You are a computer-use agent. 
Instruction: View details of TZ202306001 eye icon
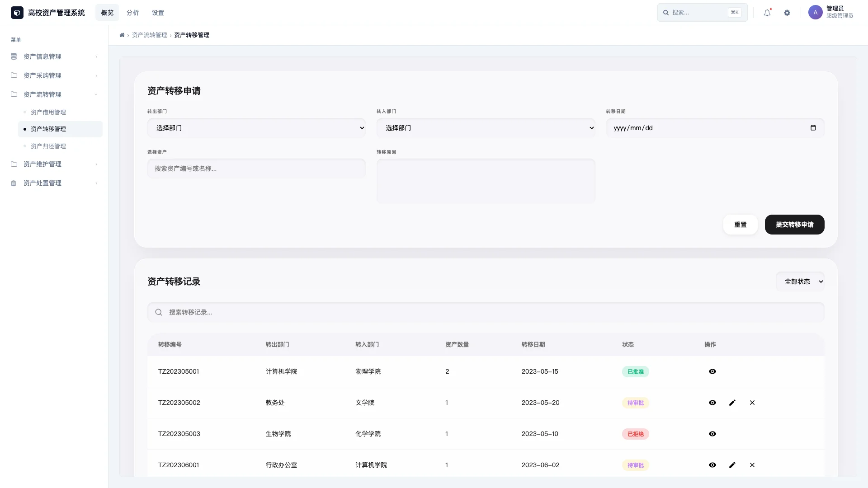(x=712, y=465)
